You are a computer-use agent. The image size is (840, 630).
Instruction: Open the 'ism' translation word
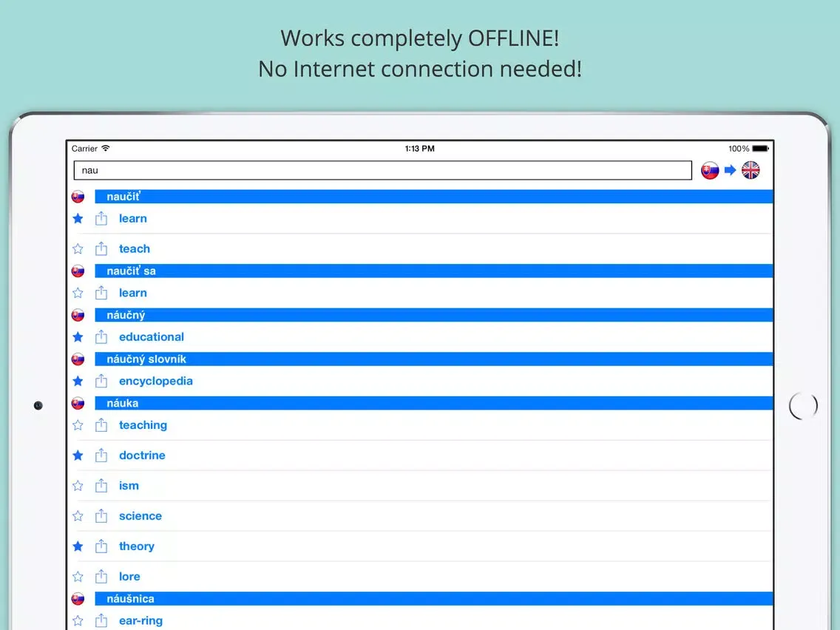click(x=129, y=486)
